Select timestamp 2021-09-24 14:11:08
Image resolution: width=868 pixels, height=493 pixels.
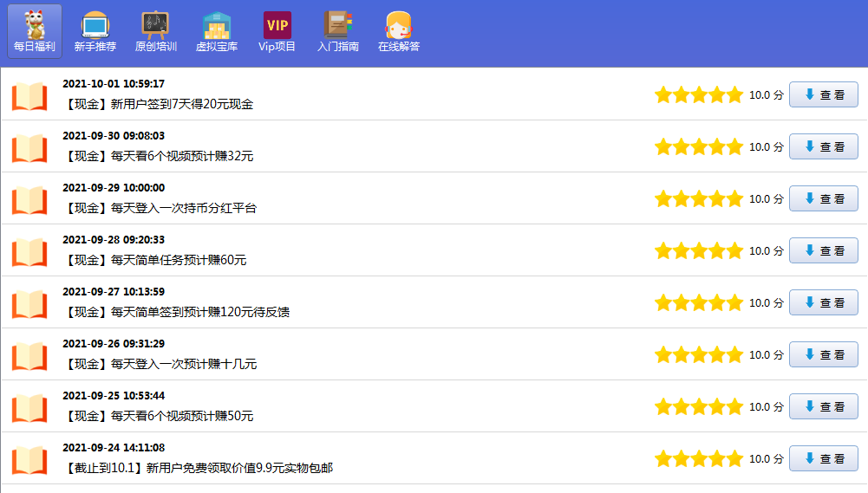114,448
